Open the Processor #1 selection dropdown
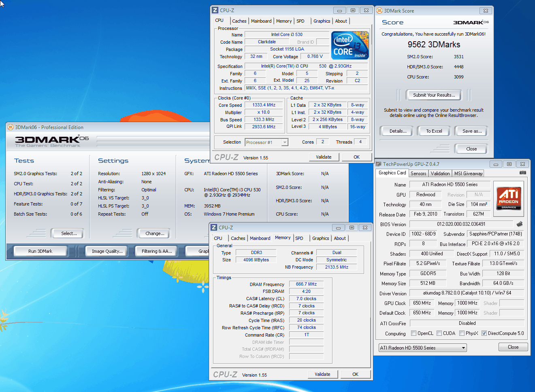 click(x=266, y=142)
